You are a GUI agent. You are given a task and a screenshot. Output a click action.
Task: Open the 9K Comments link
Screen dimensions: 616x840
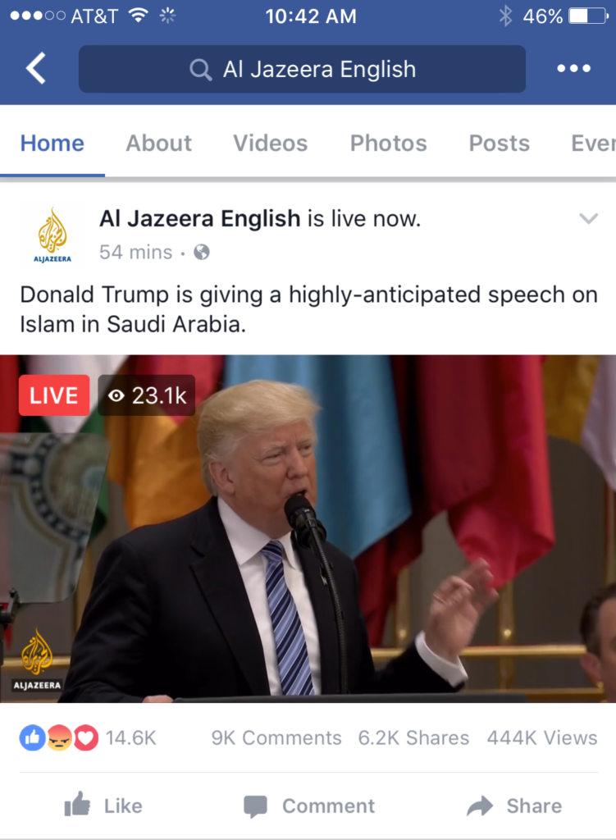(x=276, y=737)
